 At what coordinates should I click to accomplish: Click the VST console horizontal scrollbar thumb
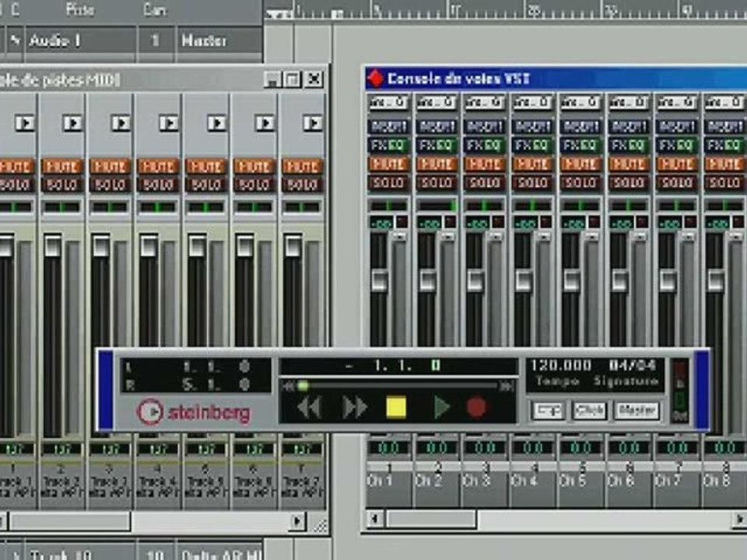[430, 519]
